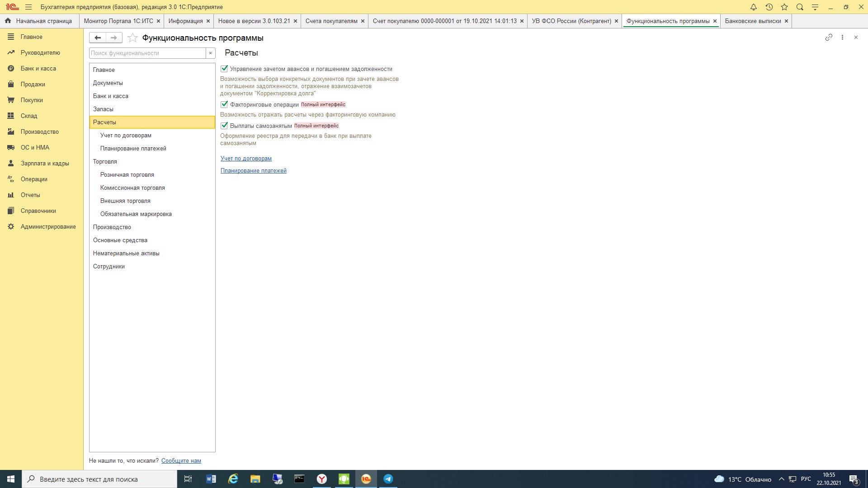Click the search magnifier in title bar

click(x=800, y=7)
